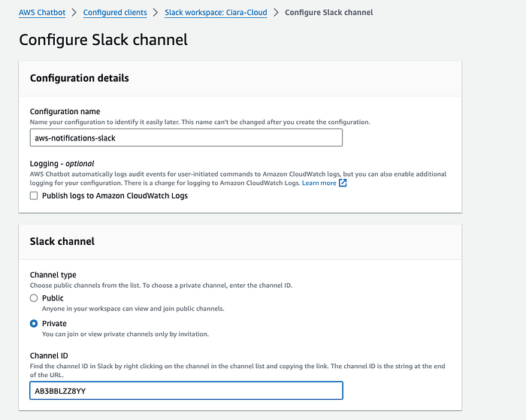The width and height of the screenshot is (526, 420).
Task: Click the Configure Slack channel breadcrumb text
Action: 329,13
